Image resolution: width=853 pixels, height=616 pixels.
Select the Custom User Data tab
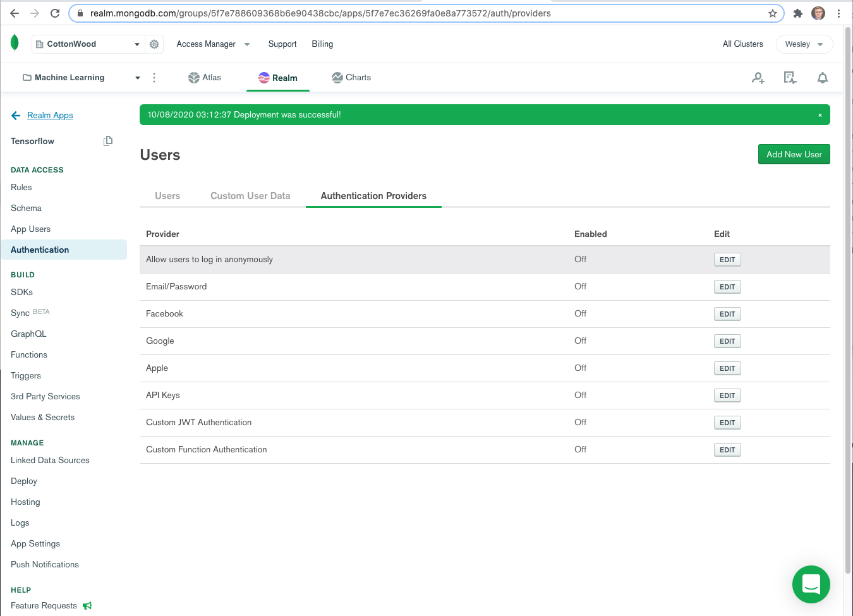click(x=250, y=196)
